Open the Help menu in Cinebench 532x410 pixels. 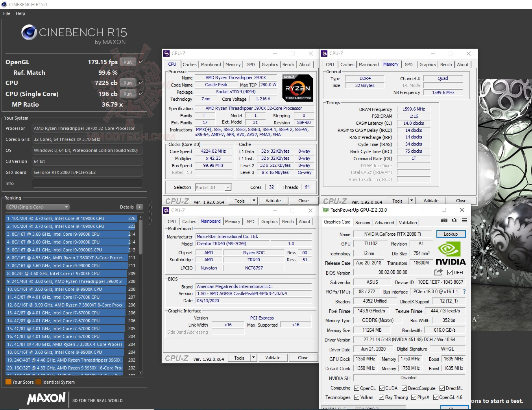tap(20, 13)
